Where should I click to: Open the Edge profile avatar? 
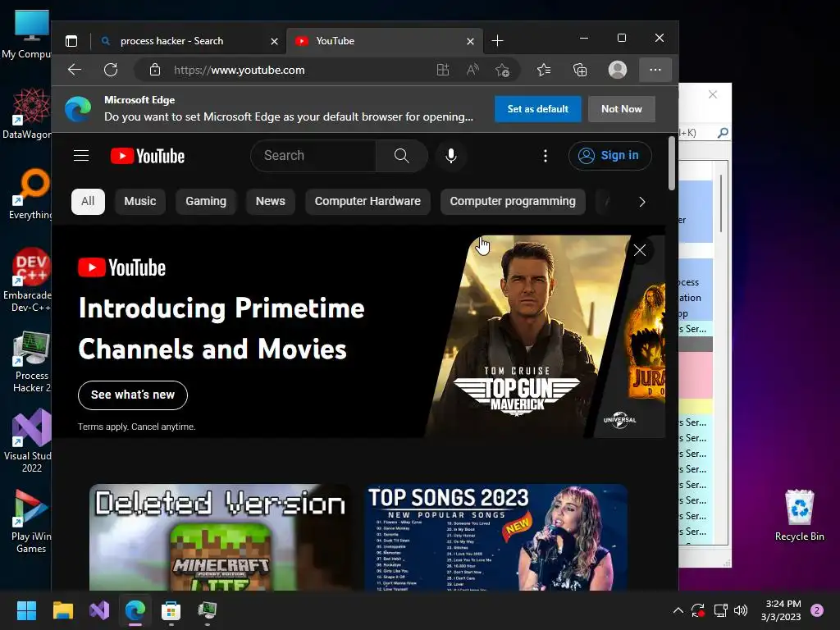(x=618, y=70)
